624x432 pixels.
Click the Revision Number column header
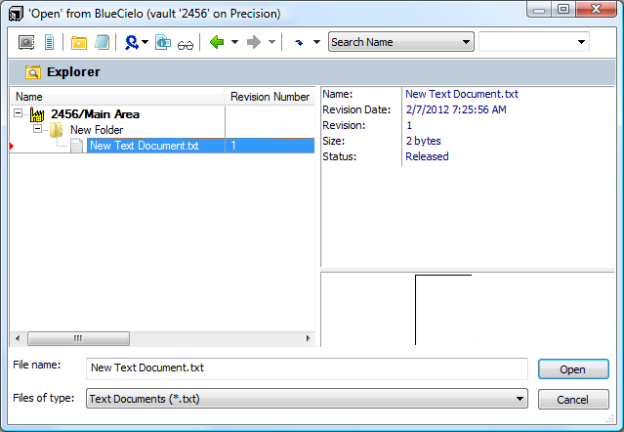click(x=270, y=97)
